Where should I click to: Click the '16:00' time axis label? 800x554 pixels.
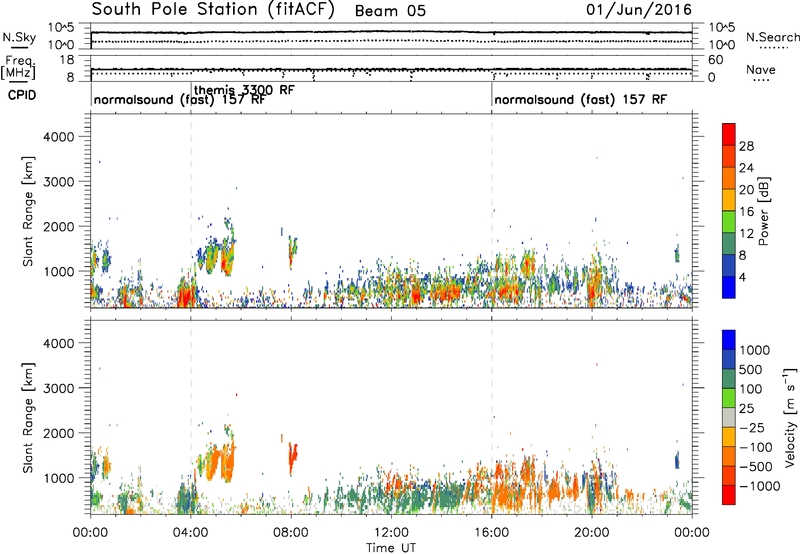(491, 533)
